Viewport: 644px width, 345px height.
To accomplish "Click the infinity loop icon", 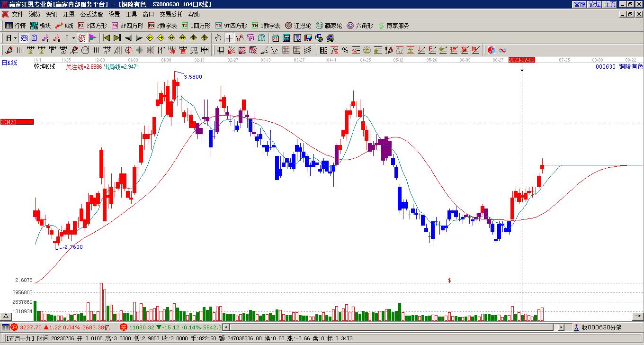I will point(502,50).
